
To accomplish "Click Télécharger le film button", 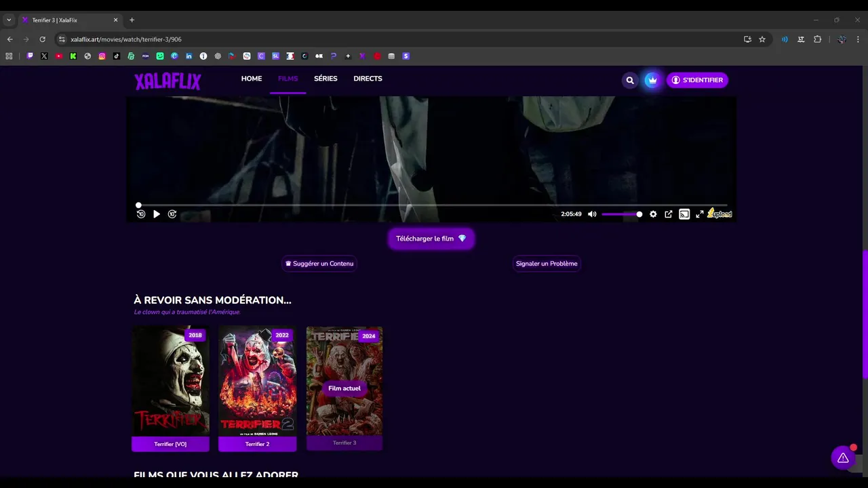I will click(x=431, y=239).
